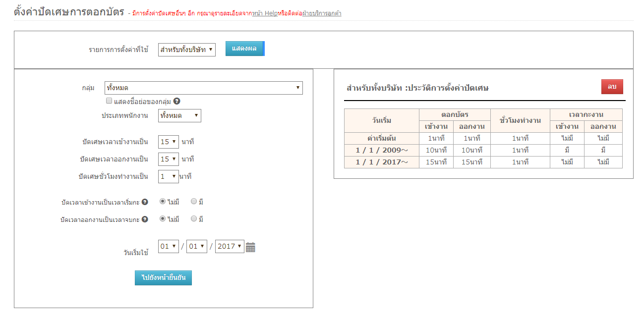
Task: Click the red ลบ delete button
Action: [612, 87]
